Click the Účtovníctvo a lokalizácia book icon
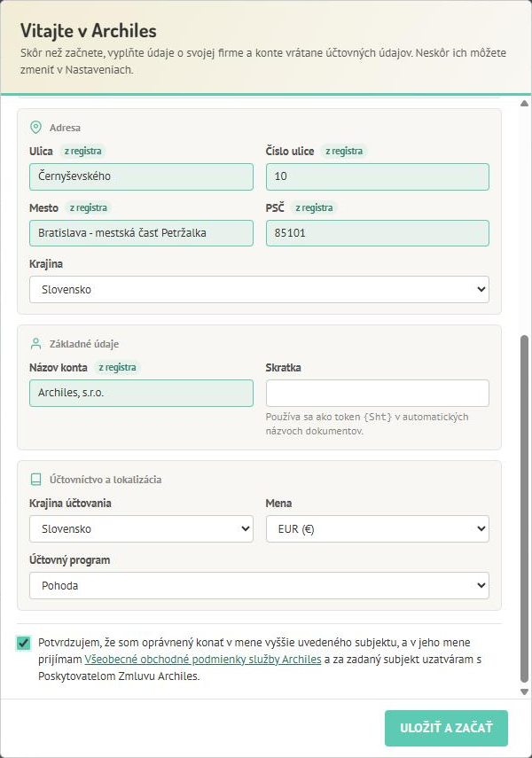Viewport: 532px width, 758px height. [35, 479]
